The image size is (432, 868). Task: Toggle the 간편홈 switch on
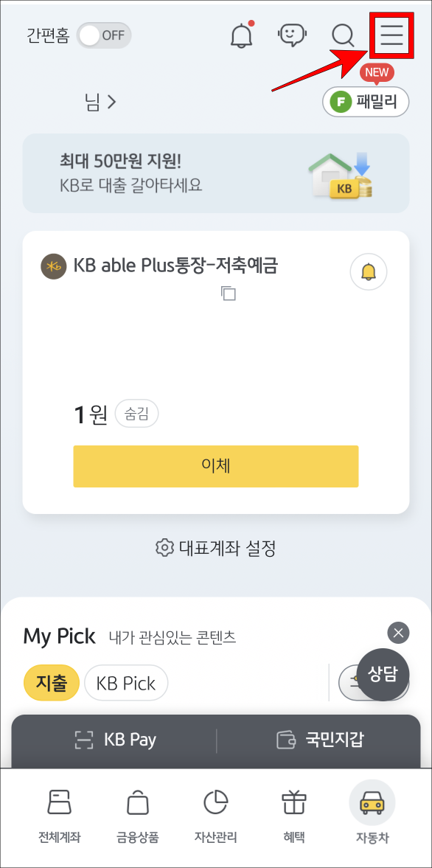point(103,35)
